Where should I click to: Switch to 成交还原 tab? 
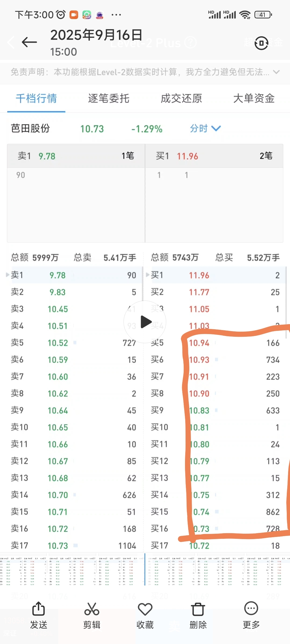[181, 98]
